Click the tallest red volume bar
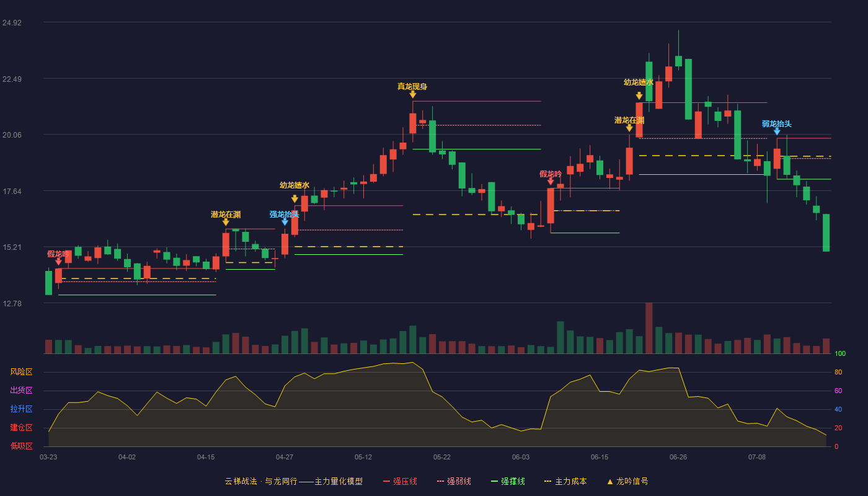868x496 pixels. (x=649, y=328)
